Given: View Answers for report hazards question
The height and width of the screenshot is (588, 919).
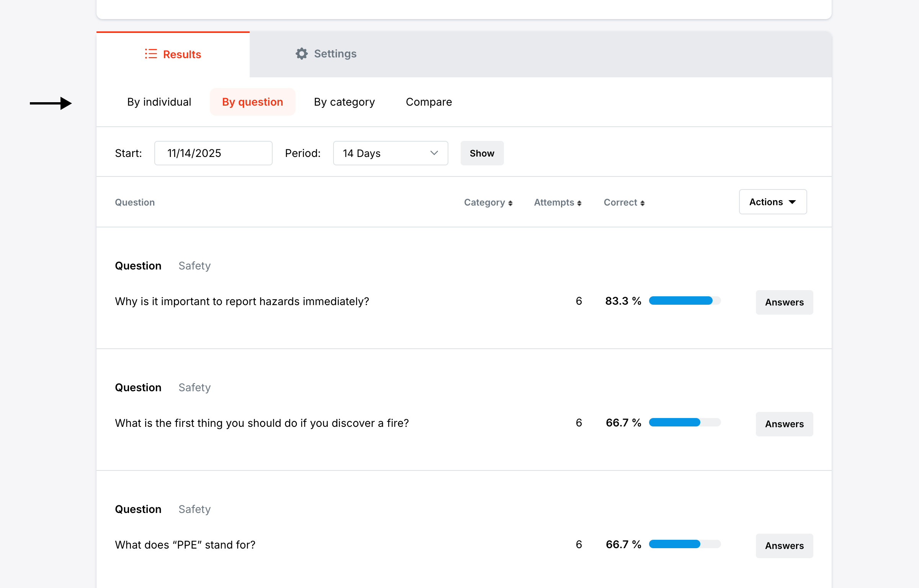Looking at the screenshot, I should pos(784,302).
